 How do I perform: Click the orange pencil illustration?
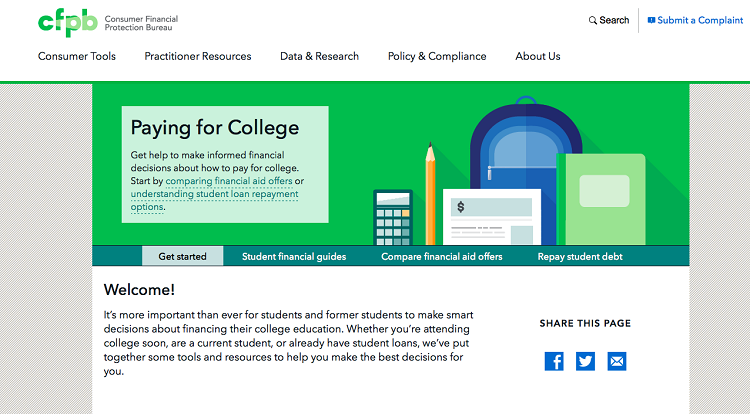430,194
